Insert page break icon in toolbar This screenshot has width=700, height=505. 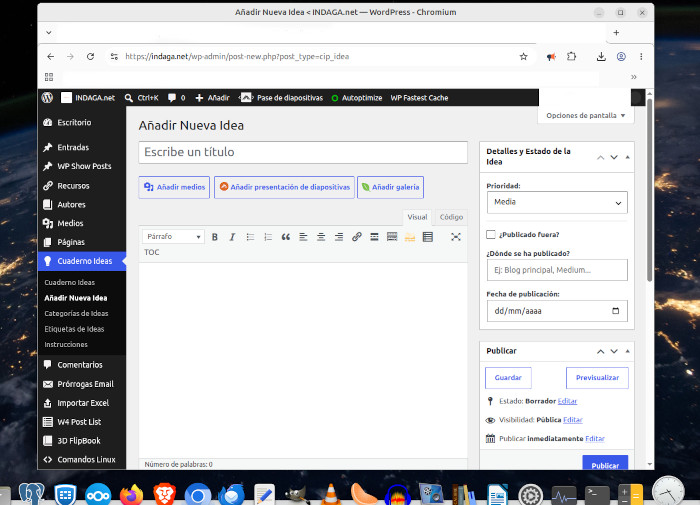pos(392,237)
